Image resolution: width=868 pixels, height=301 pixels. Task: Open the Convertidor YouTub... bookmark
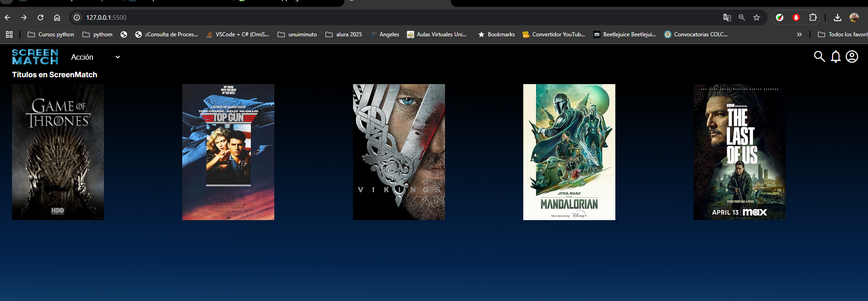tap(554, 34)
